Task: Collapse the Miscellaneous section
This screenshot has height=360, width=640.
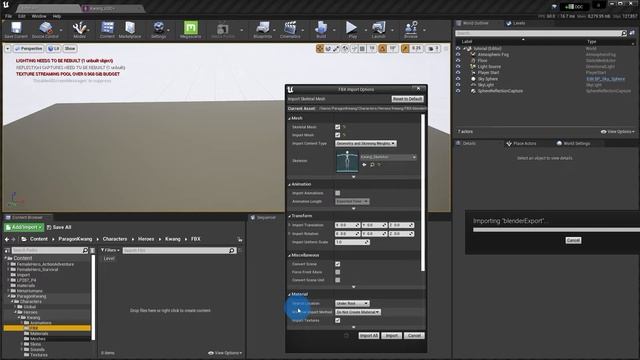Action: [x=289, y=256]
